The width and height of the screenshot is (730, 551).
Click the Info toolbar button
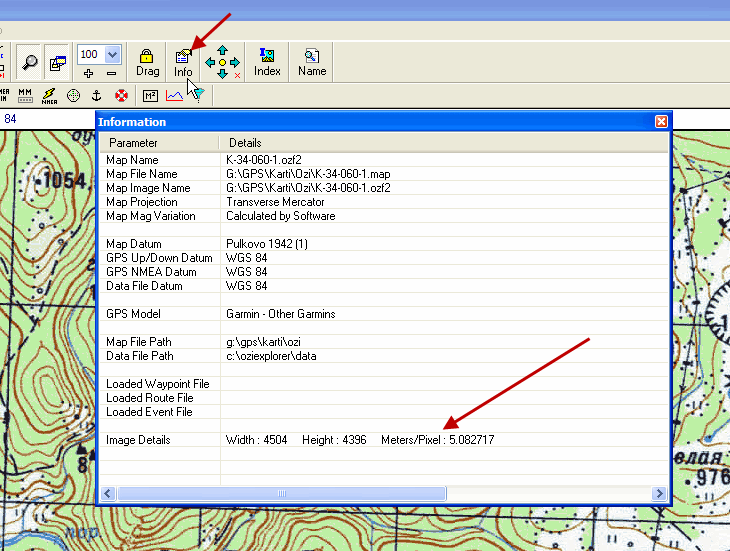pos(183,62)
